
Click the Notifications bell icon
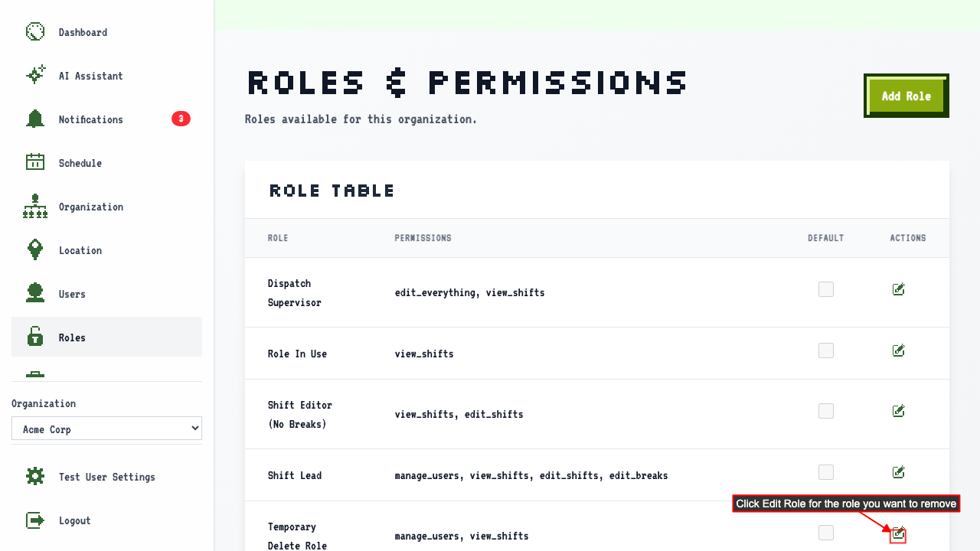point(35,119)
